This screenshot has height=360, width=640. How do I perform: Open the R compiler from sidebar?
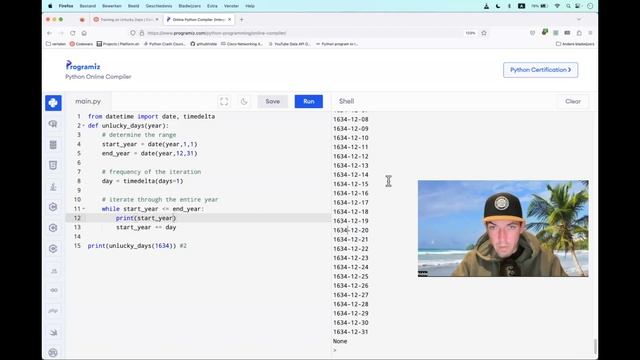pos(53,124)
